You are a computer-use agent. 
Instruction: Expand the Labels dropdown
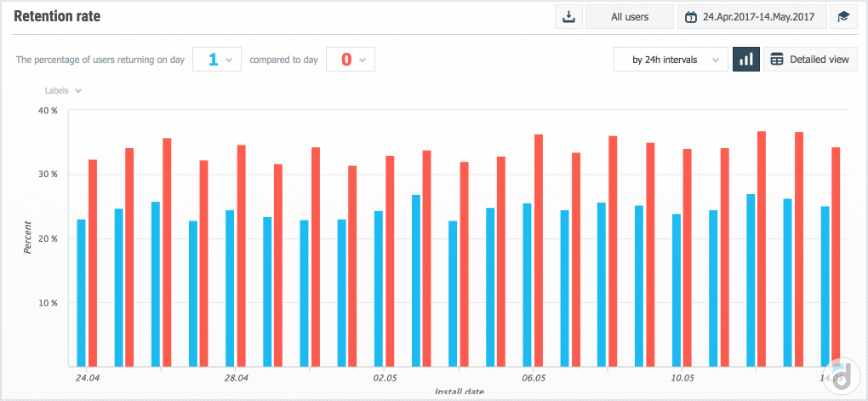tap(63, 91)
